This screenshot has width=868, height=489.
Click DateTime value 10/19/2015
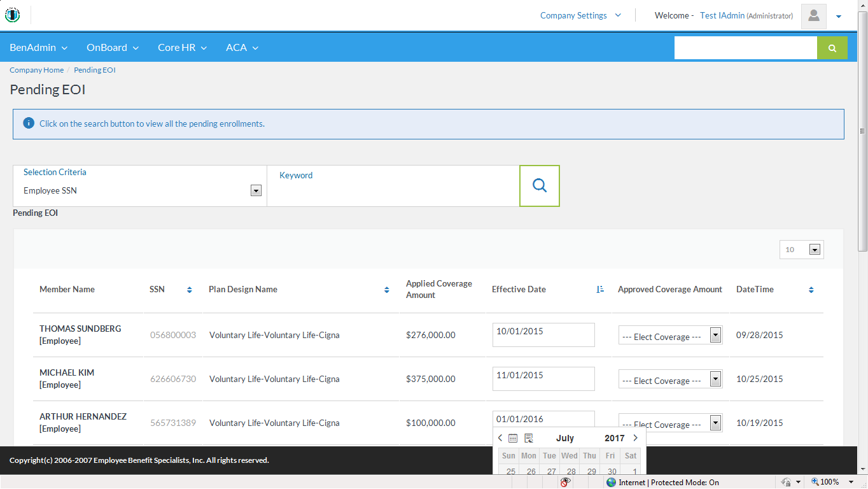760,423
